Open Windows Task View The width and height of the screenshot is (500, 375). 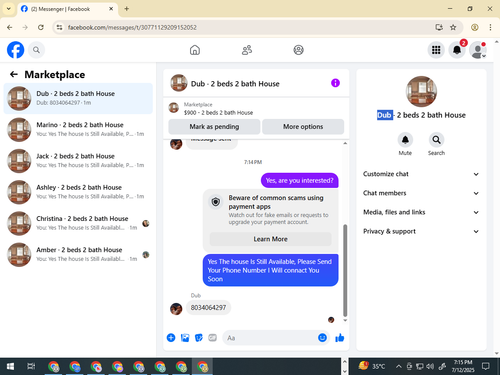pos(31,366)
